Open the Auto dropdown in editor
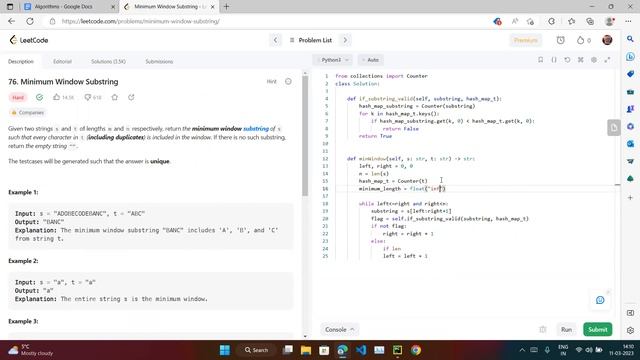The image size is (640, 360). click(371, 60)
